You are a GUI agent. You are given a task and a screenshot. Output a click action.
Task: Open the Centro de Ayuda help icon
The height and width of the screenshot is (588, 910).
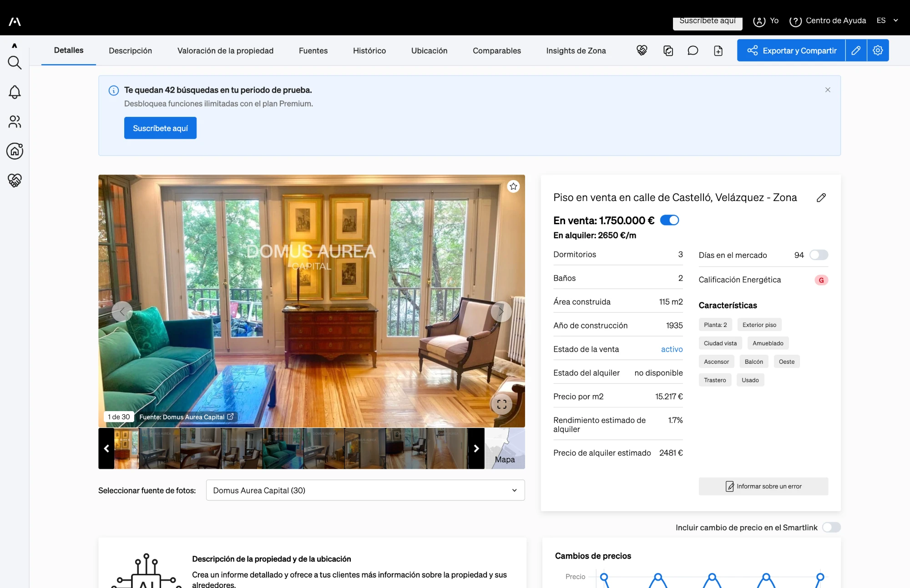795,21
